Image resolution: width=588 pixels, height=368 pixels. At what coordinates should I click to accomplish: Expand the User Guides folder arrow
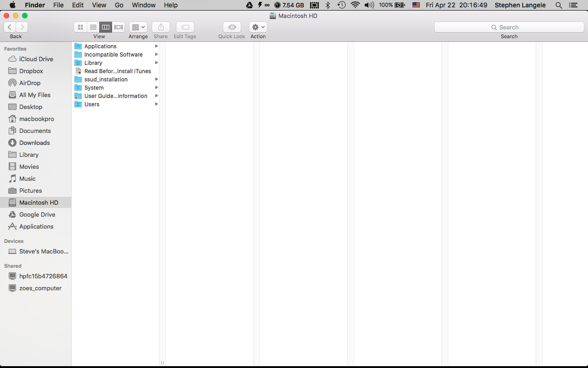click(157, 96)
